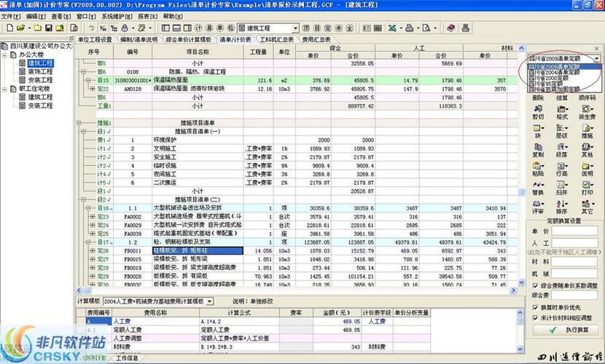Click the 单价 input field in 定额换算设置

(574, 232)
